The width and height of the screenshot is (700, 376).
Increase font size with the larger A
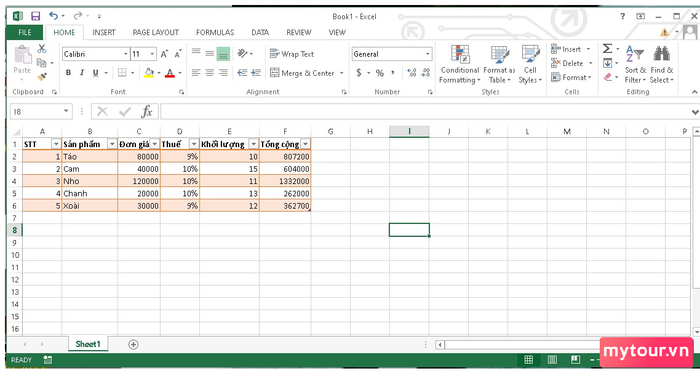pos(164,54)
